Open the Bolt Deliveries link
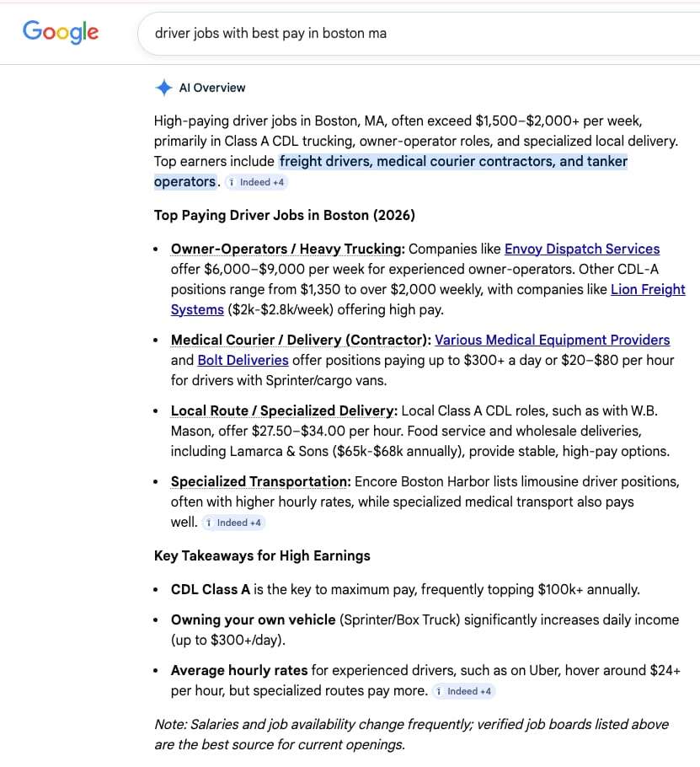The image size is (700, 767). point(243,360)
